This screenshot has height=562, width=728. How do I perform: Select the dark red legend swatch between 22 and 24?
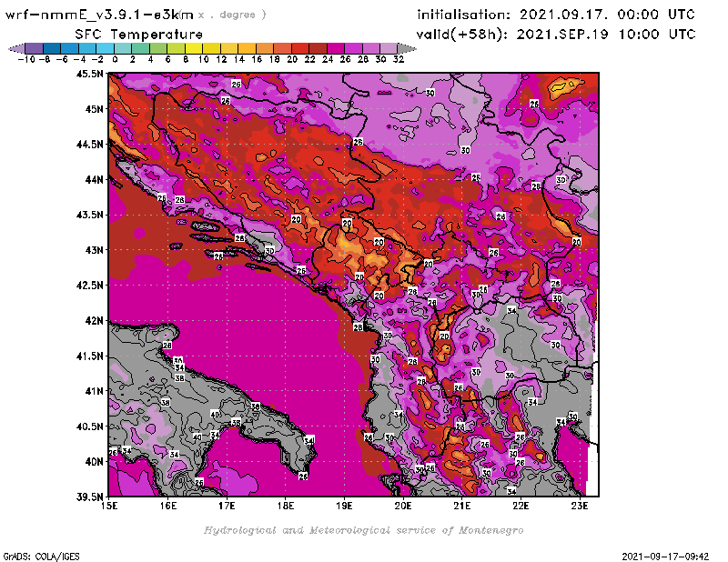pos(318,49)
